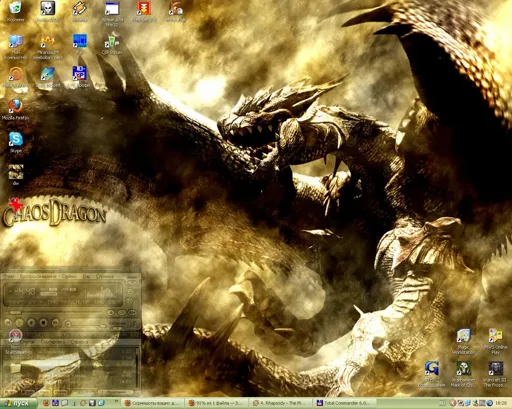Open the Miranda IM desktop shortcut

tap(48, 47)
